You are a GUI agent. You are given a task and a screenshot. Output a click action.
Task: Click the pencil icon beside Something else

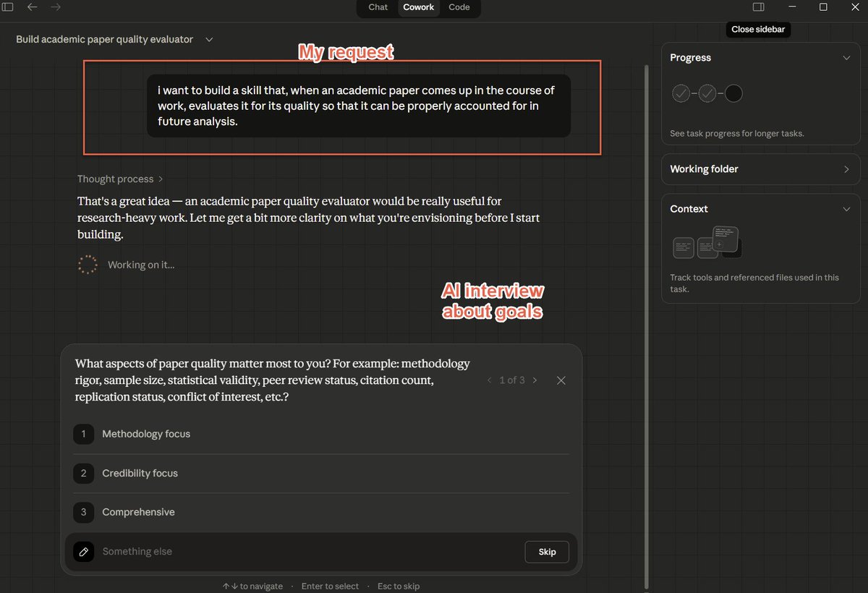coord(84,552)
